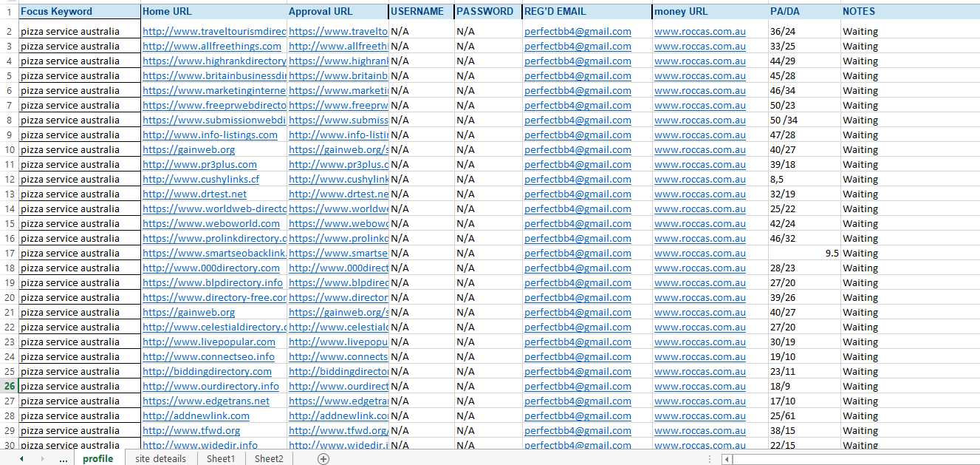Viewport: 980px width, 465px height.
Task: Select the profile sheet tab
Action: [98, 458]
